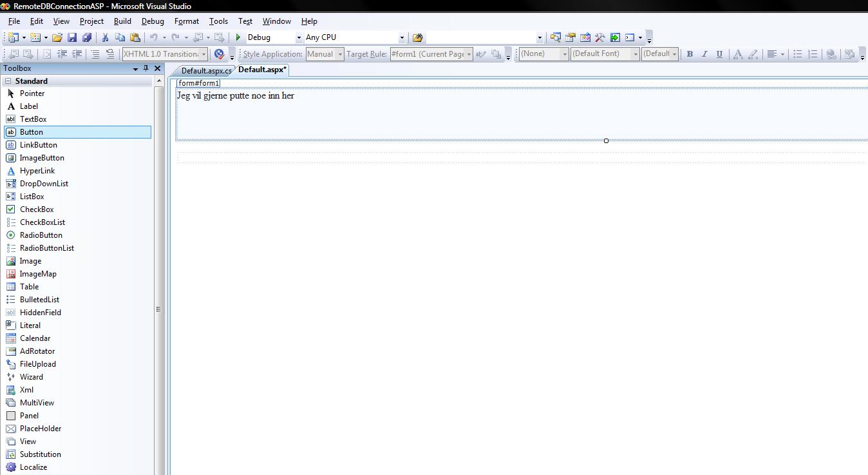
Task: Select the TextBox control in the Toolbox
Action: [77, 119]
